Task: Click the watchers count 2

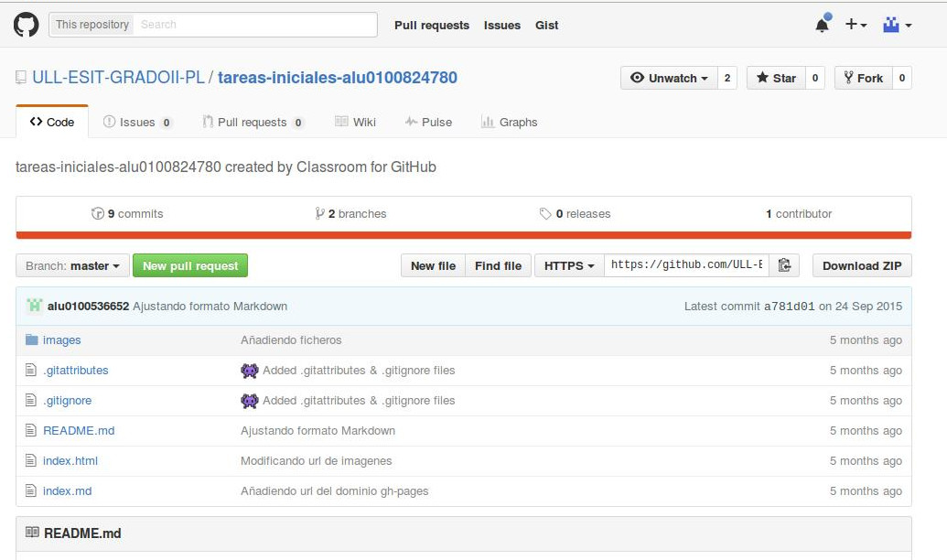Action: [x=727, y=78]
